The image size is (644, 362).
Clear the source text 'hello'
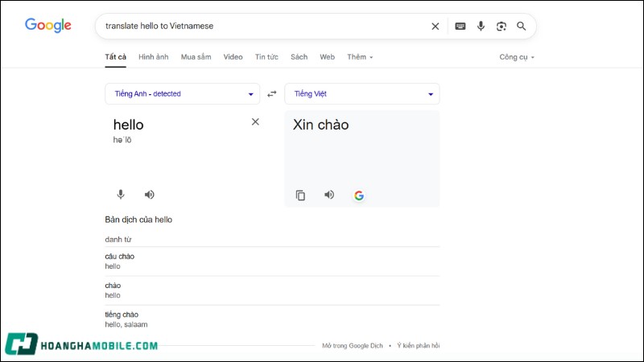click(255, 121)
